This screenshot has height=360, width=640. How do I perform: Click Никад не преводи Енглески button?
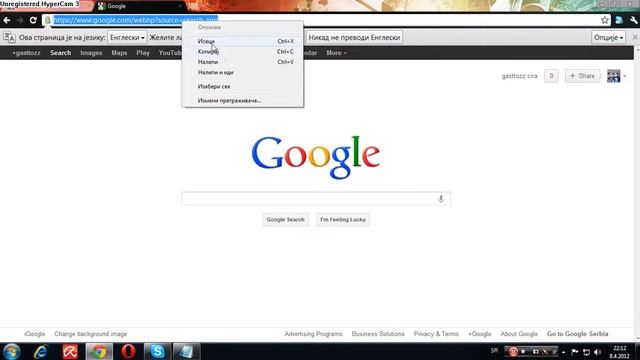point(354,38)
